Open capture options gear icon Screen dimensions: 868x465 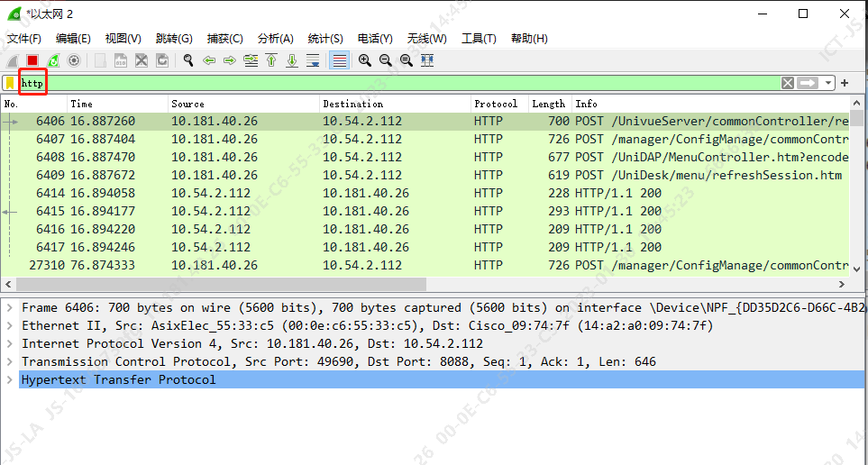74,60
